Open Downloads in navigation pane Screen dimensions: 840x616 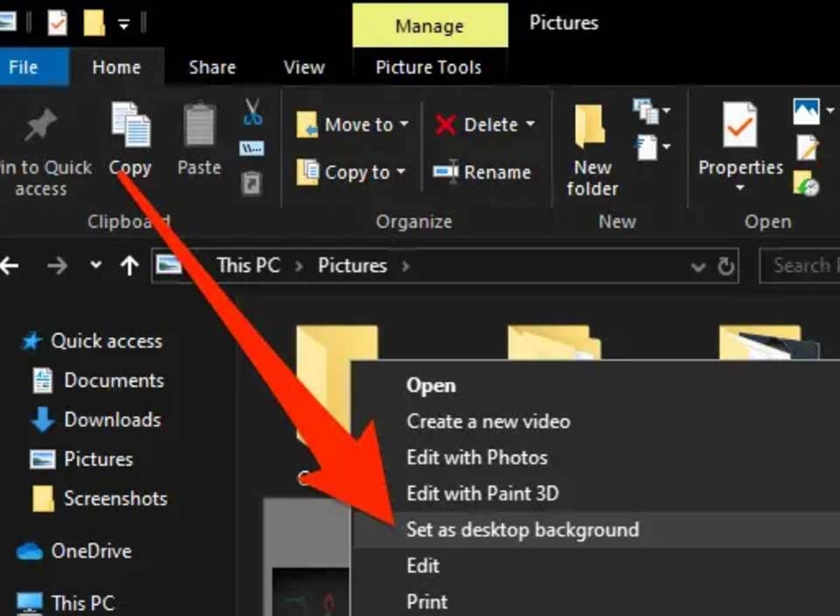tap(96, 420)
